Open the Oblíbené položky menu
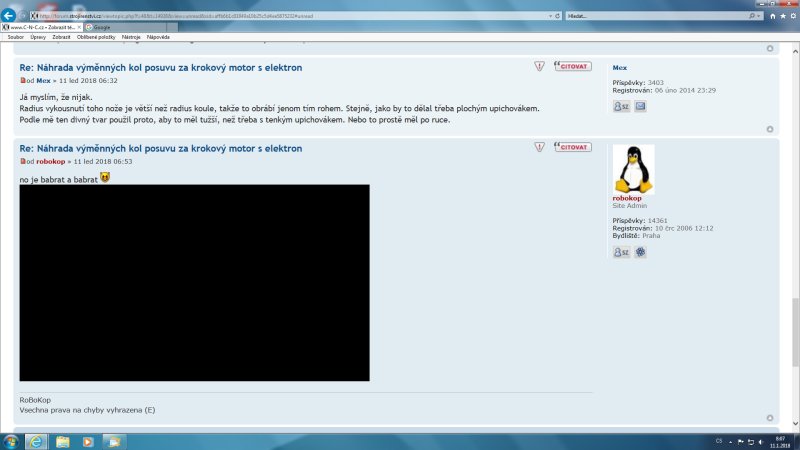 (97, 36)
